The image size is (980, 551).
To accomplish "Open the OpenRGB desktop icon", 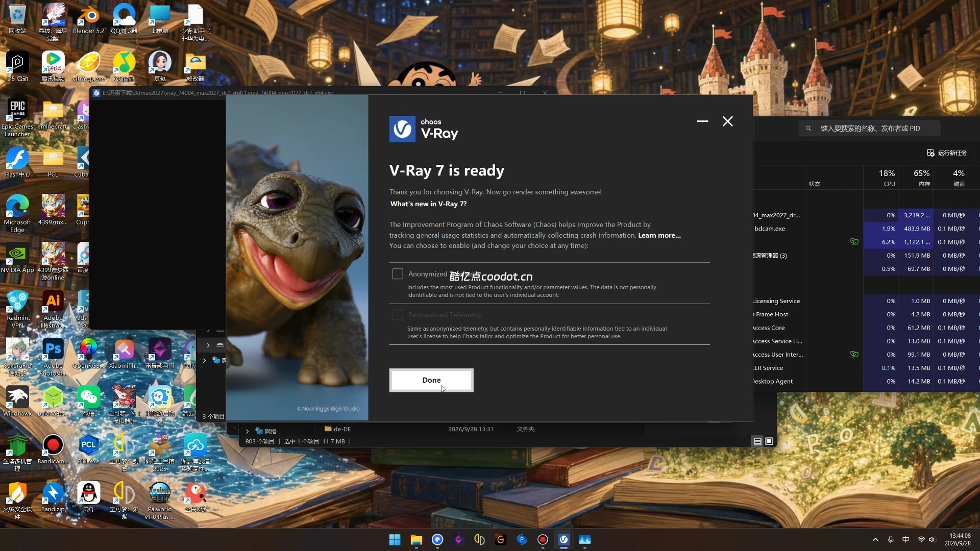I will coord(88,353).
